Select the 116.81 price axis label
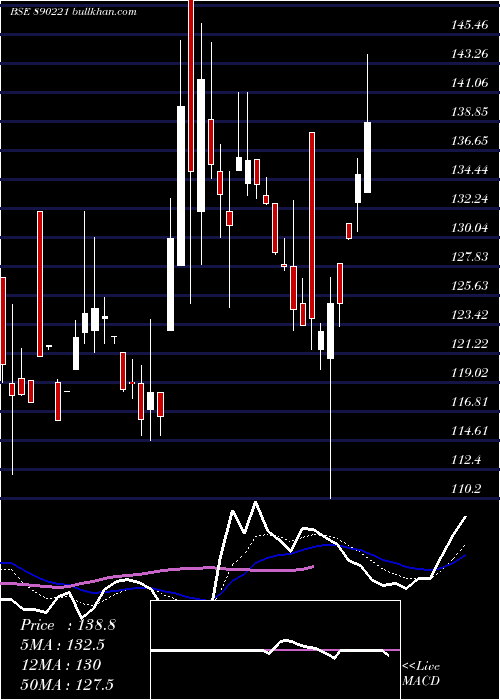The width and height of the screenshot is (500, 700). [x=469, y=402]
